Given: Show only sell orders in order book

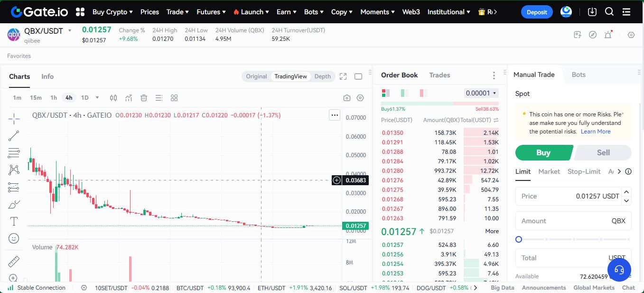Looking at the screenshot, I should coord(423,93).
